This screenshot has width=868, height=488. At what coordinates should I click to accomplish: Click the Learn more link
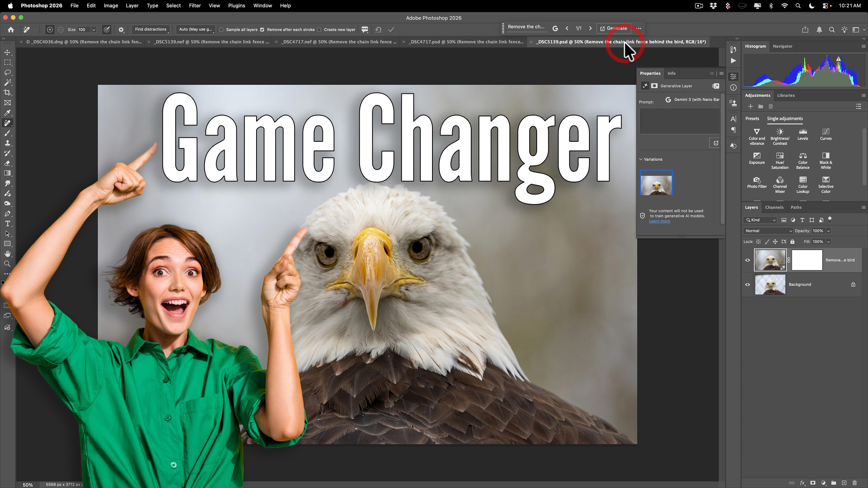pos(660,221)
